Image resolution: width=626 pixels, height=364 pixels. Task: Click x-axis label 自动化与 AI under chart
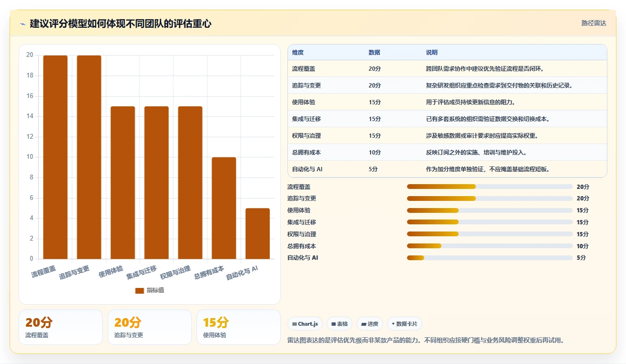point(242,273)
